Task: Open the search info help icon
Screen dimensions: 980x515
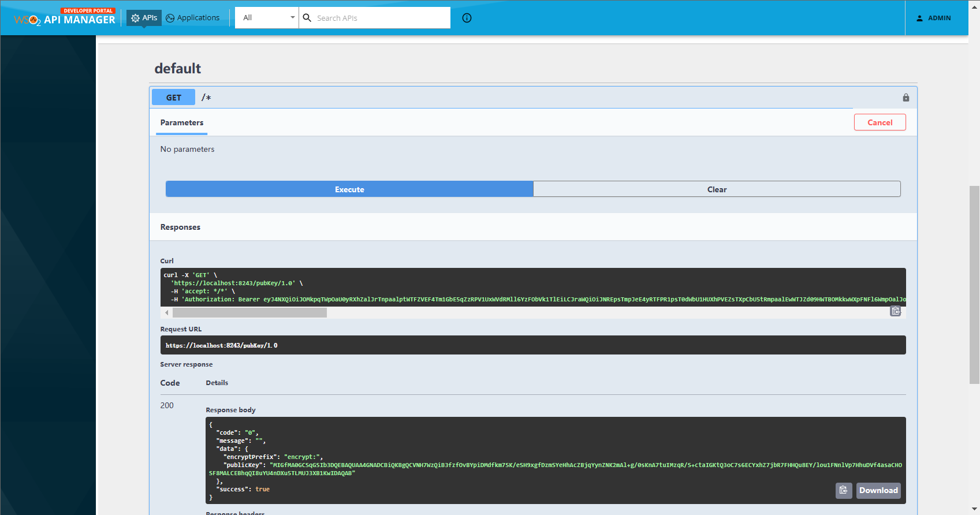Action: (467, 18)
